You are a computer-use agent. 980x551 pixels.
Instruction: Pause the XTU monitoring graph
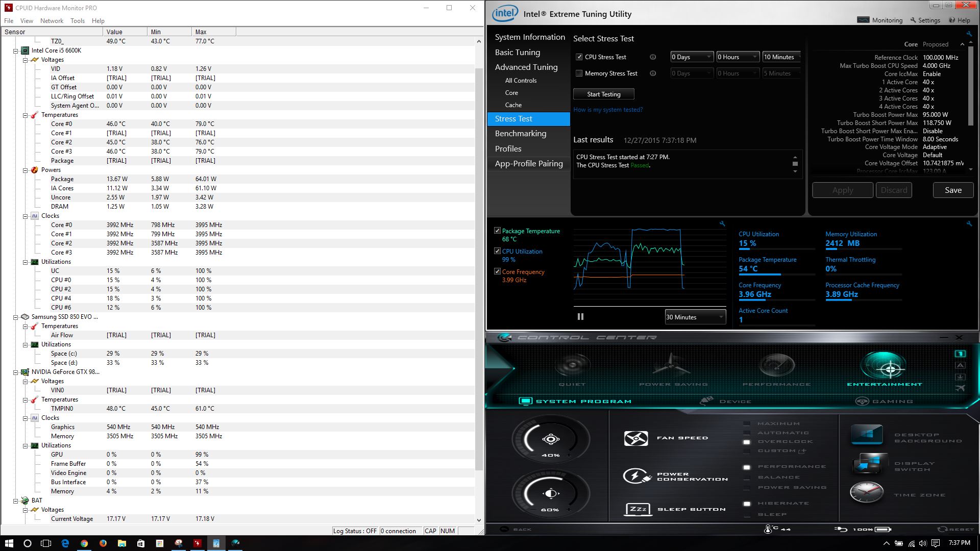tap(580, 317)
